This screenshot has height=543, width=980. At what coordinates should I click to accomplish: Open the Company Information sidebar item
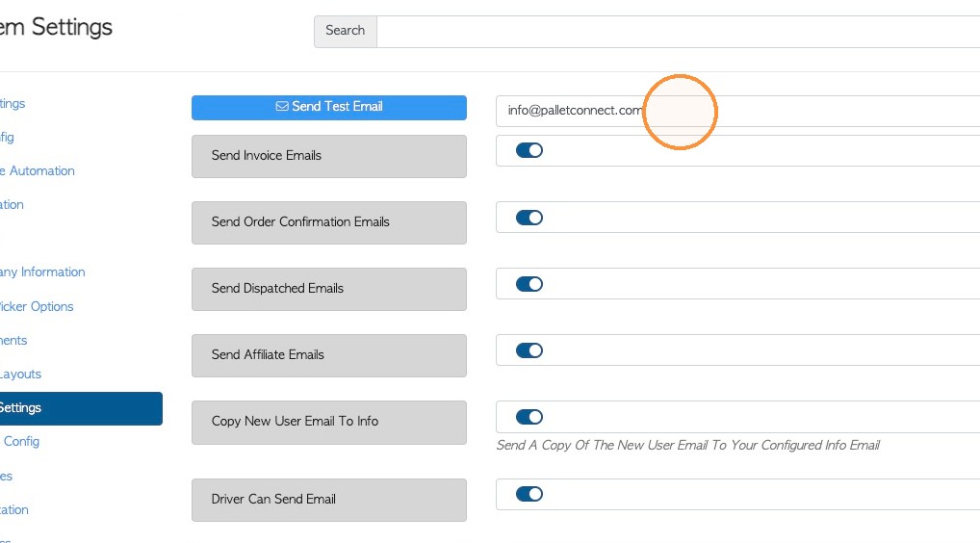(42, 272)
